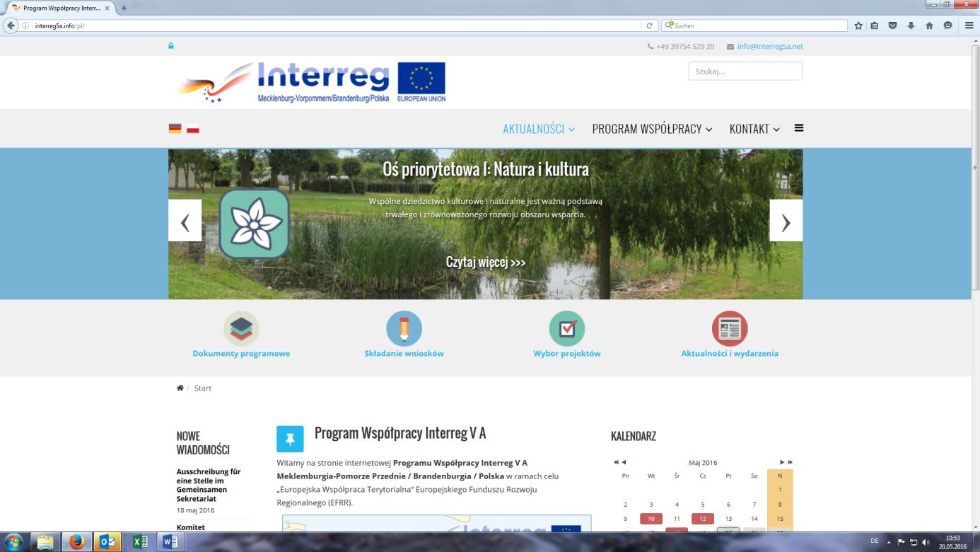Click the Czytaj więcej >>> link
The height and width of the screenshot is (552, 980).
click(x=486, y=262)
